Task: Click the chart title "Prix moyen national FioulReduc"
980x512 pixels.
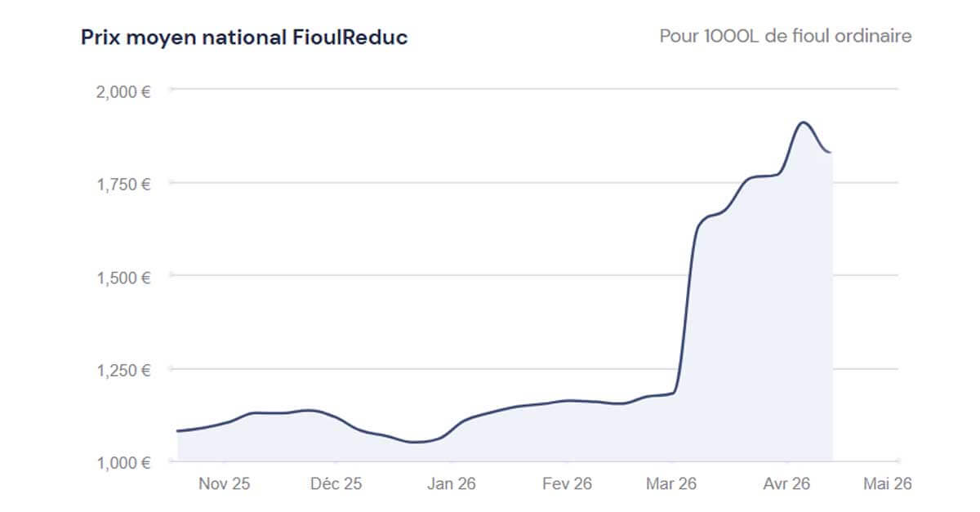Action: pos(243,38)
